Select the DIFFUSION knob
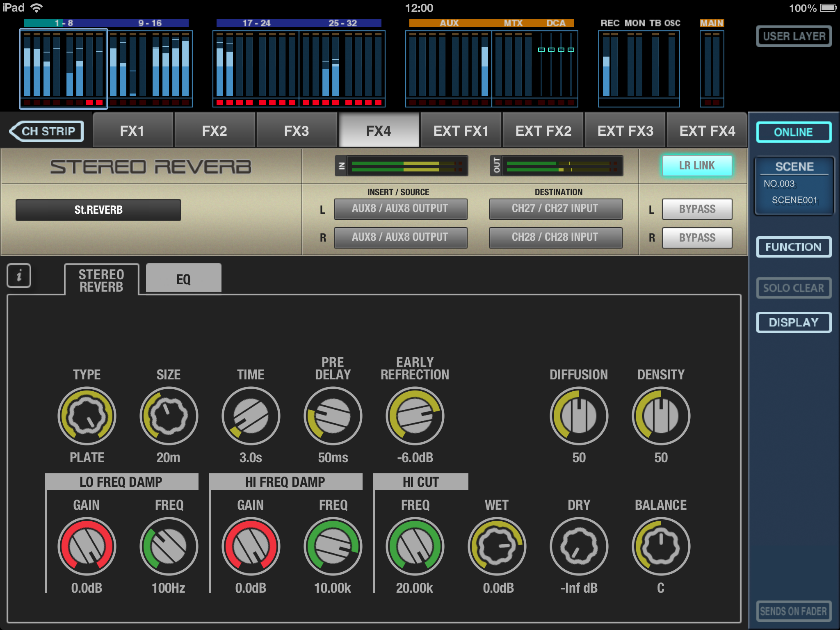Viewport: 840px width, 630px height. pos(579,416)
